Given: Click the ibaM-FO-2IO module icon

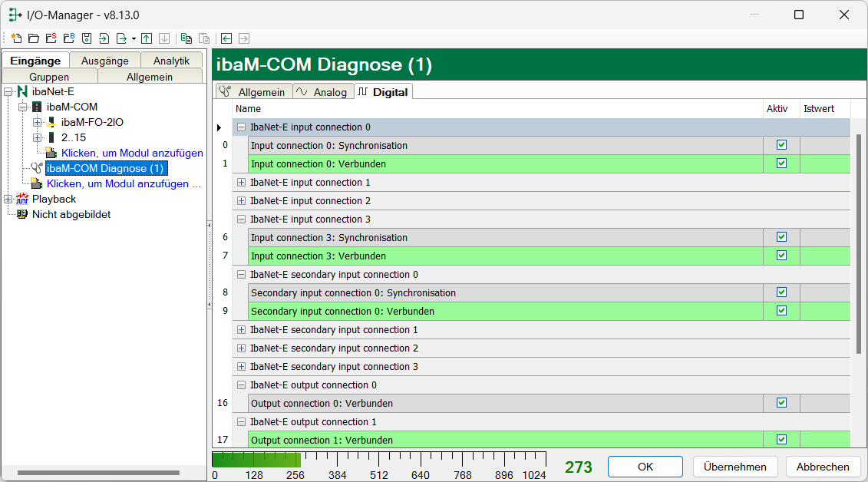Looking at the screenshot, I should pos(51,122).
